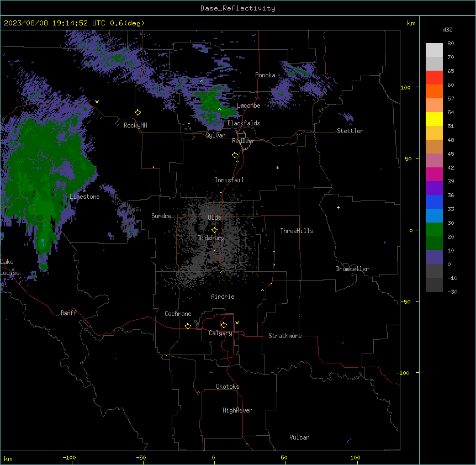Click the Airdrie label
Viewport: 476px width, 465px height.
[223, 297]
